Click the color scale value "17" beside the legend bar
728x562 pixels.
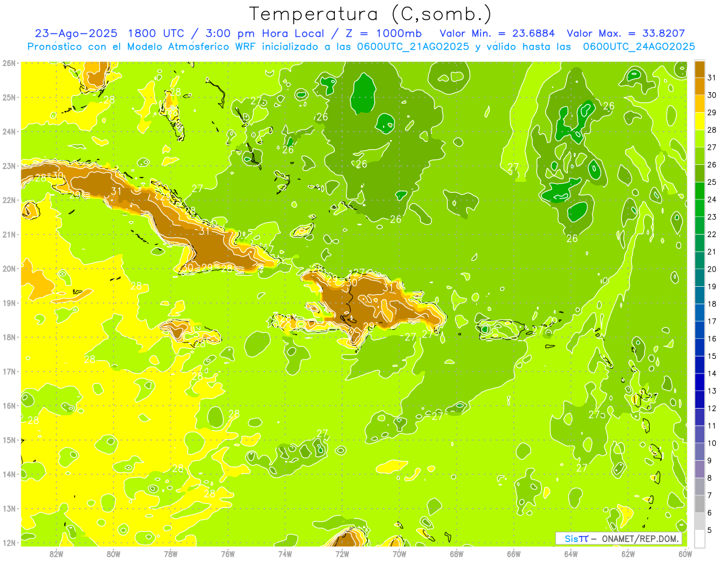tap(712, 321)
